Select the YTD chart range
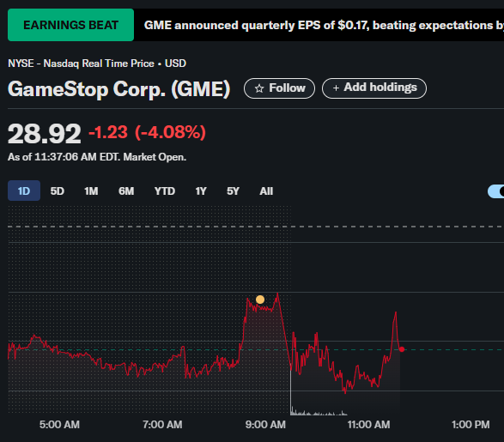The width and height of the screenshot is (504, 442). click(x=165, y=191)
